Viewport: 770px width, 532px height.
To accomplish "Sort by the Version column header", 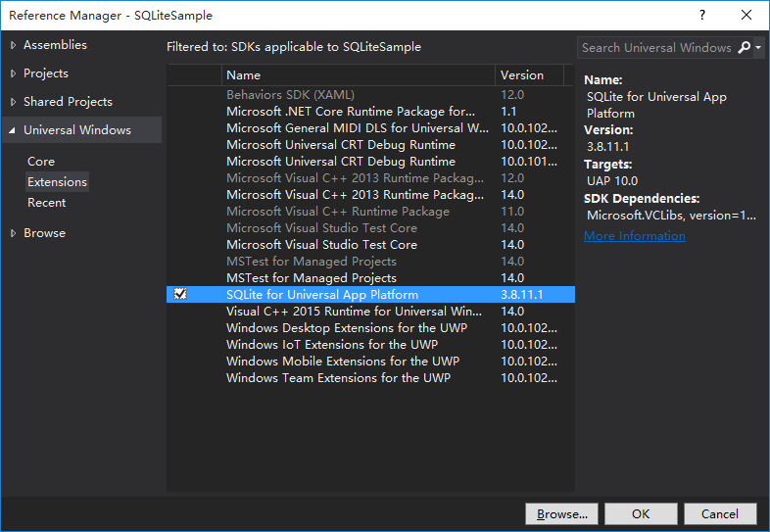I will click(529, 75).
